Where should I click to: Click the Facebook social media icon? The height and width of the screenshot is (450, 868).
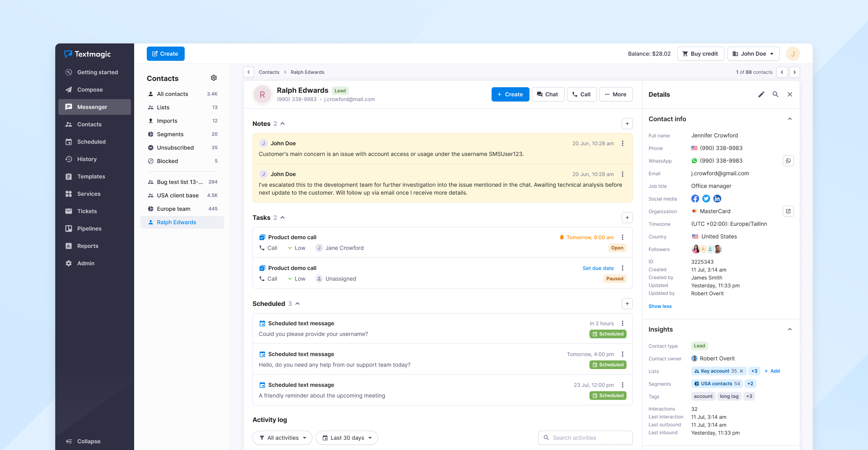[x=695, y=199]
